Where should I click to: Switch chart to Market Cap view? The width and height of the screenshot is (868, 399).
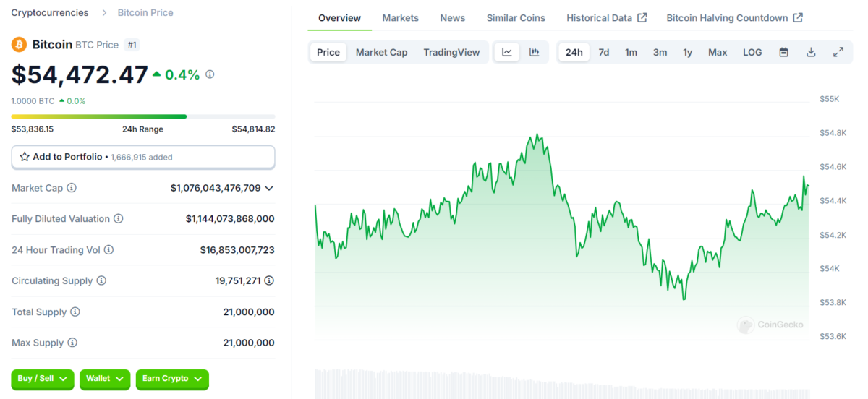click(x=381, y=52)
